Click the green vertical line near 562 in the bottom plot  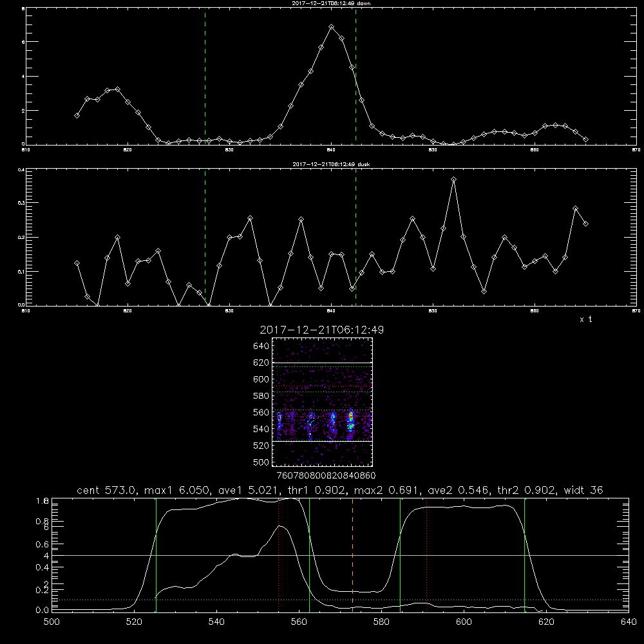pos(309,554)
